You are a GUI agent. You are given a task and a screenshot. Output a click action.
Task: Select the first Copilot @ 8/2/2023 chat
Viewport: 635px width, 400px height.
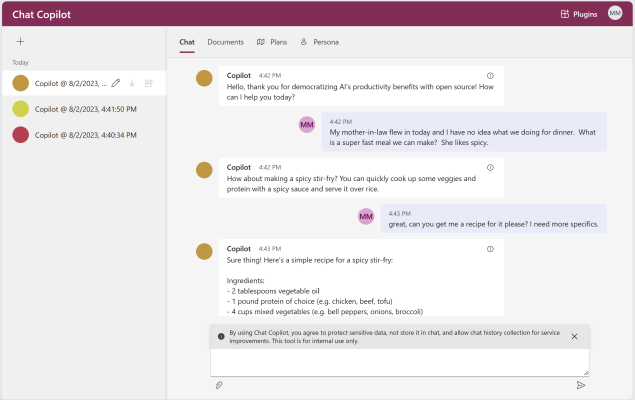point(84,83)
